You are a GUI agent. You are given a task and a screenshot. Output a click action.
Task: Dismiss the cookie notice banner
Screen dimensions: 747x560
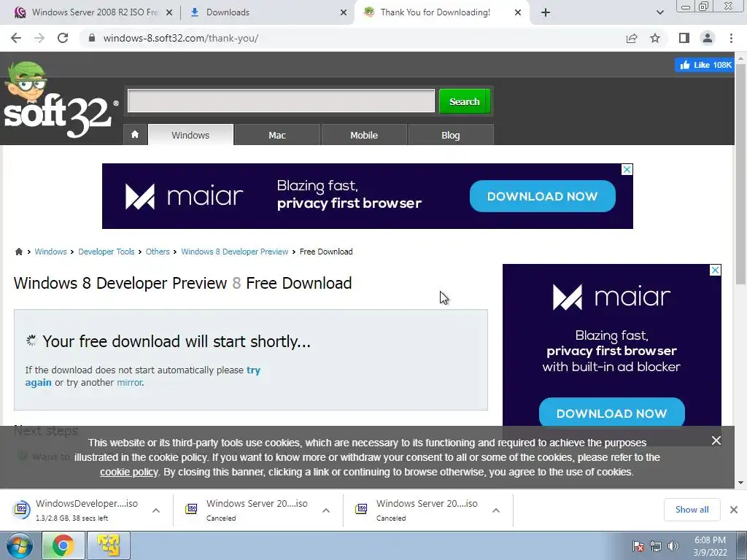[716, 440]
